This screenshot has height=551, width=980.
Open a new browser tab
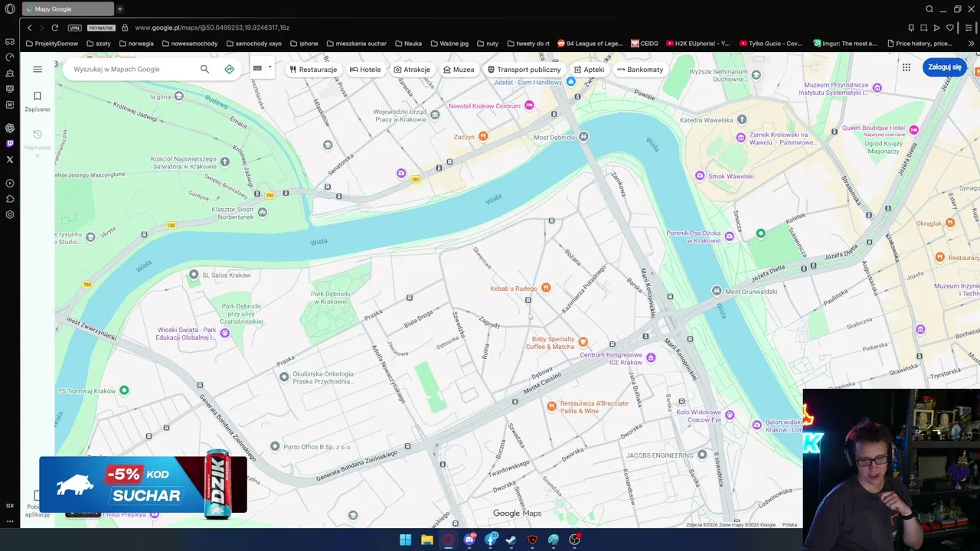point(120,9)
